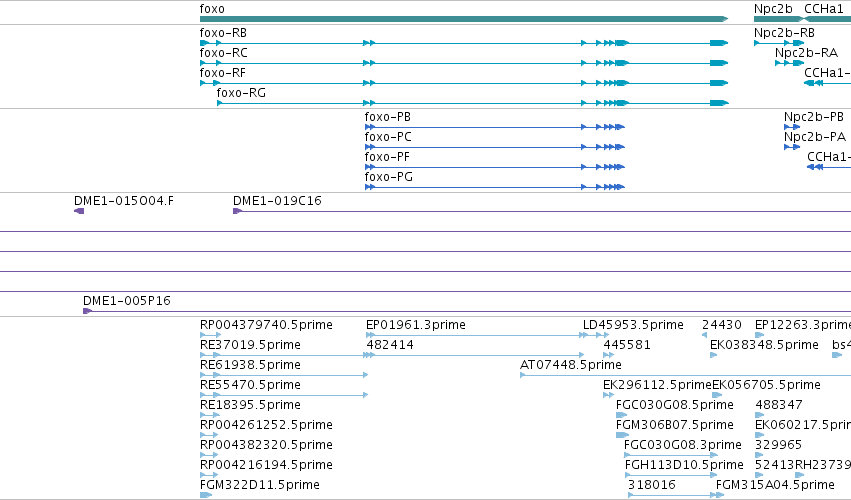The width and height of the screenshot is (851, 500).
Task: Click the foxo-PG protein label
Action: coord(389,177)
